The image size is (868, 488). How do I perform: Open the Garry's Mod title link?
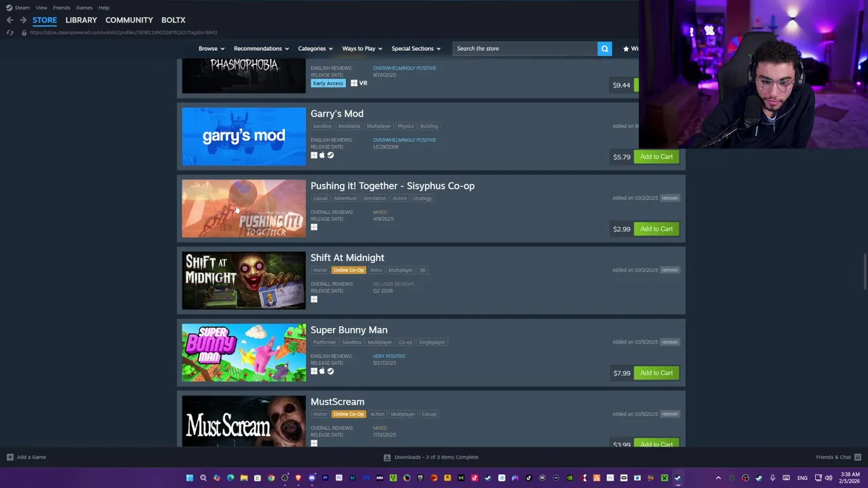pos(337,114)
